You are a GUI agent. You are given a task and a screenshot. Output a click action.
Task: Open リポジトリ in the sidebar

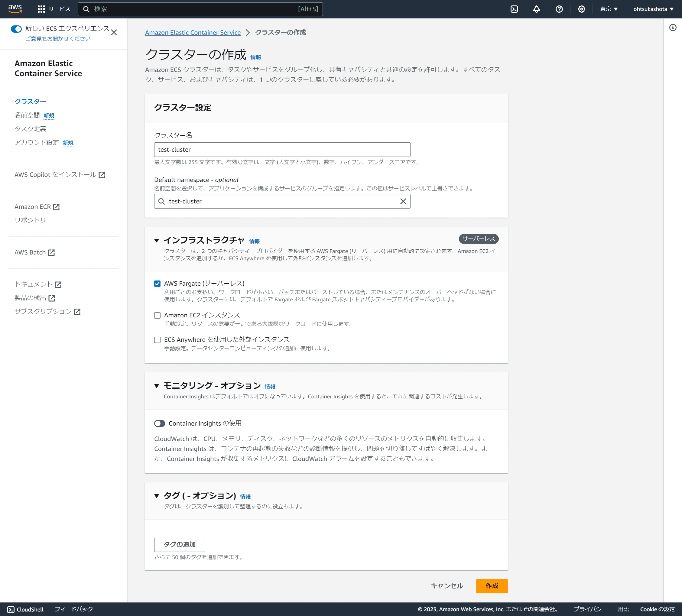point(31,220)
